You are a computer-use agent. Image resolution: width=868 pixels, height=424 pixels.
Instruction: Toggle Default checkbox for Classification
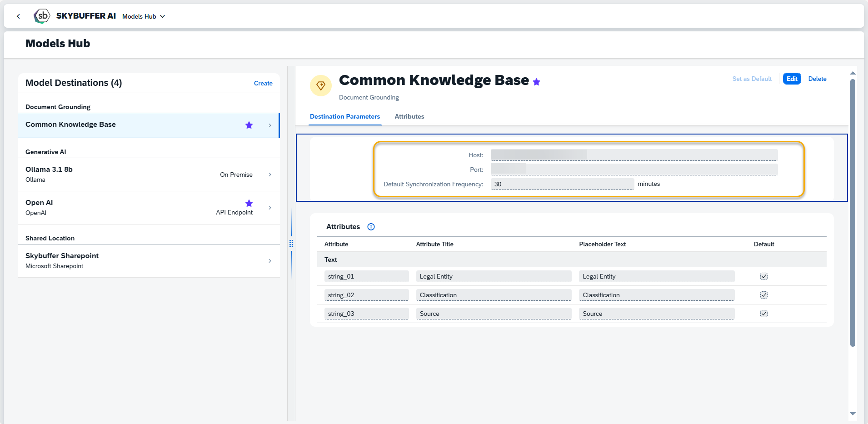pyautogui.click(x=764, y=295)
